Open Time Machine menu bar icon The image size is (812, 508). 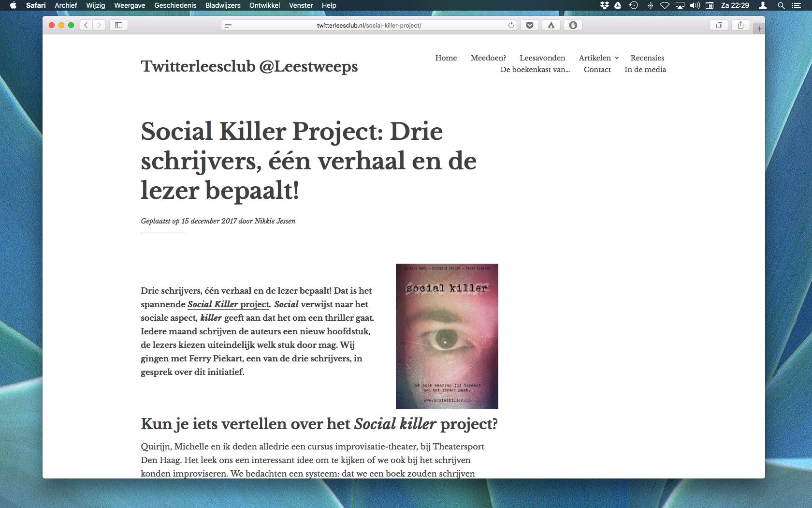633,5
